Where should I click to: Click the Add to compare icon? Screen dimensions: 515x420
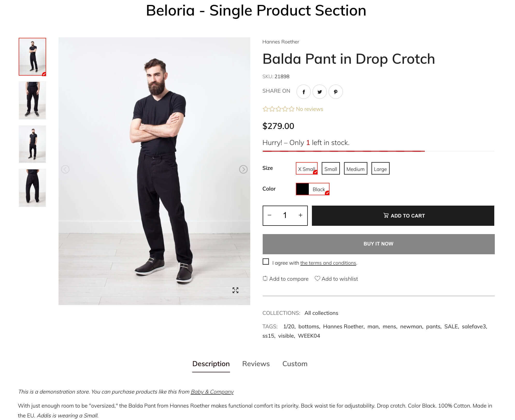[265, 279]
